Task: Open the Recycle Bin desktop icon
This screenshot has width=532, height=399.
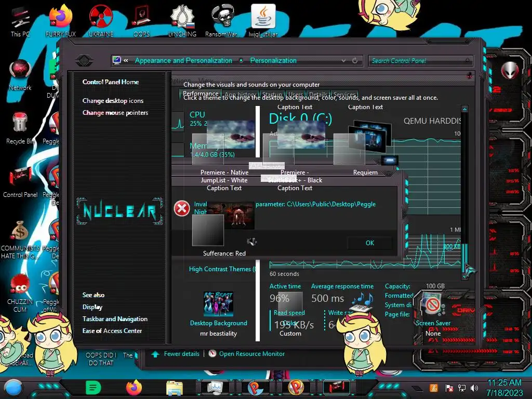Action: tap(20, 128)
